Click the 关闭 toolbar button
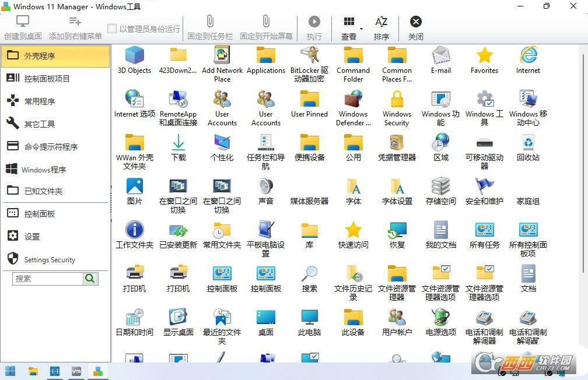This screenshot has height=380, width=588. click(x=415, y=27)
